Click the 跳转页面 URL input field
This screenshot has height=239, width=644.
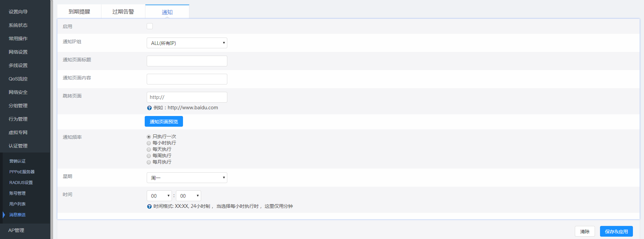tap(187, 97)
